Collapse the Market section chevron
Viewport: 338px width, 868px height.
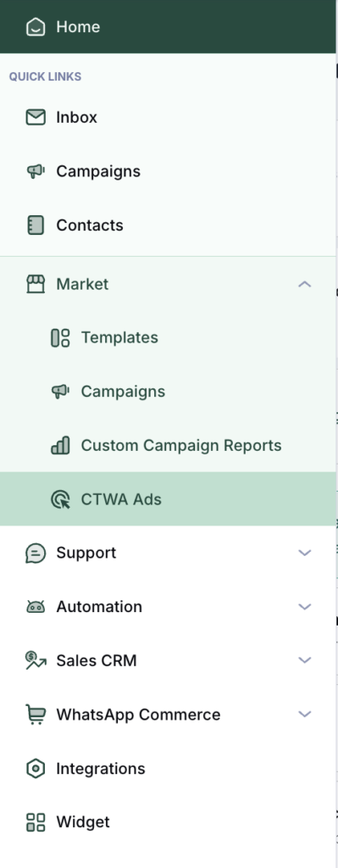tap(305, 284)
